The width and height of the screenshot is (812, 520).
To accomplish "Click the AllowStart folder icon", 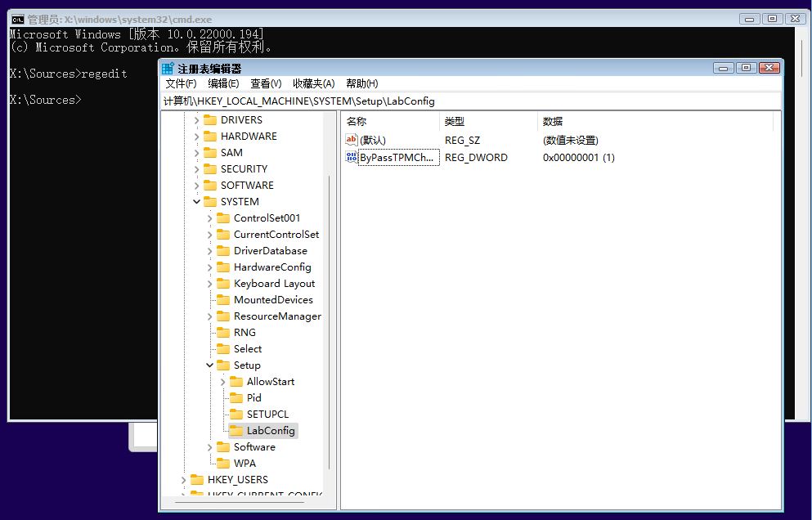I will (236, 382).
